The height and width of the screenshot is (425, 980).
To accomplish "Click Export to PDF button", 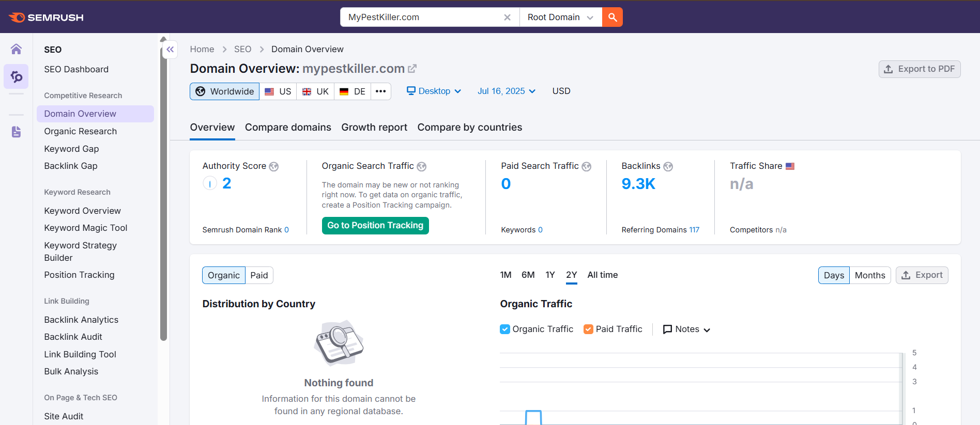I will click(x=920, y=69).
